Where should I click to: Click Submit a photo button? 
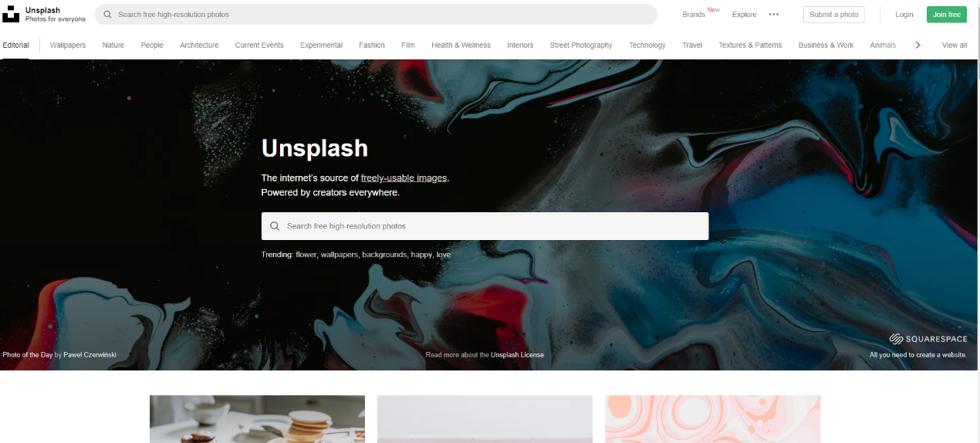[834, 15]
